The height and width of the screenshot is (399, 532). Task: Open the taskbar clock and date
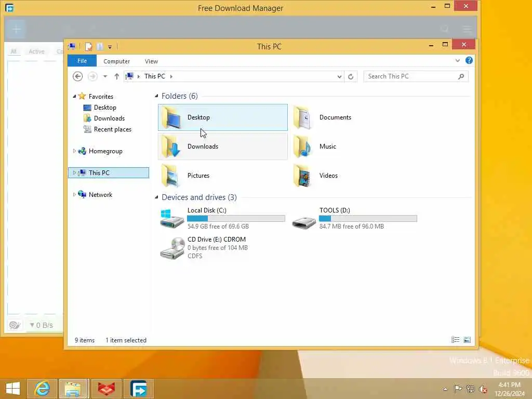[x=509, y=389]
